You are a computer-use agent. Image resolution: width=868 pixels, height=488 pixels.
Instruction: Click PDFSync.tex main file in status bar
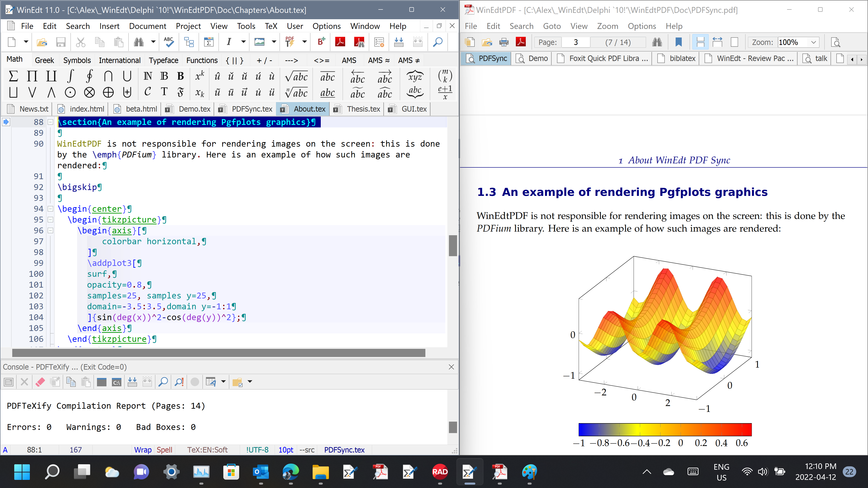pos(344,450)
